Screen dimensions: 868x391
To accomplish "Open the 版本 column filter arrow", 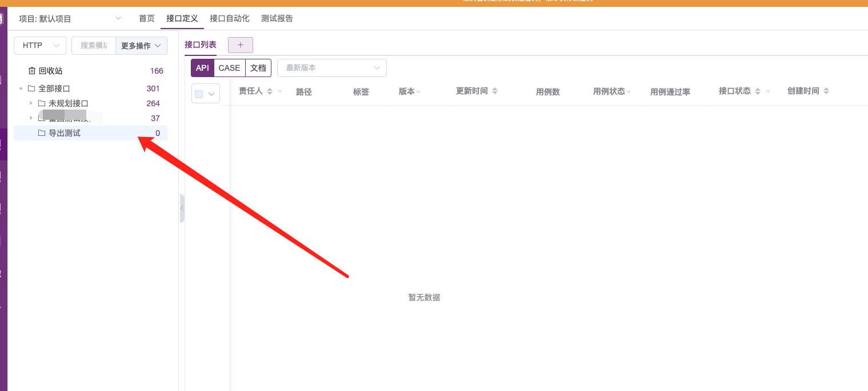I will 418,91.
